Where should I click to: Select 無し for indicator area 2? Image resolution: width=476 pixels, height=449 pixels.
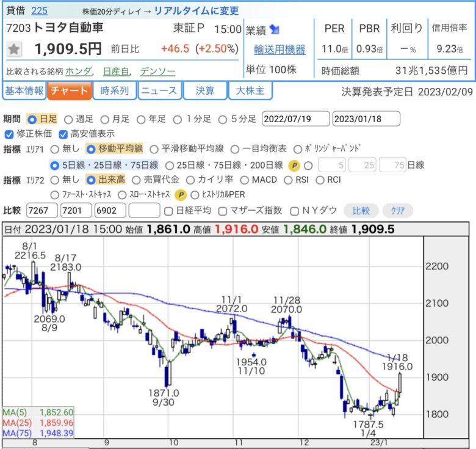click(x=55, y=180)
